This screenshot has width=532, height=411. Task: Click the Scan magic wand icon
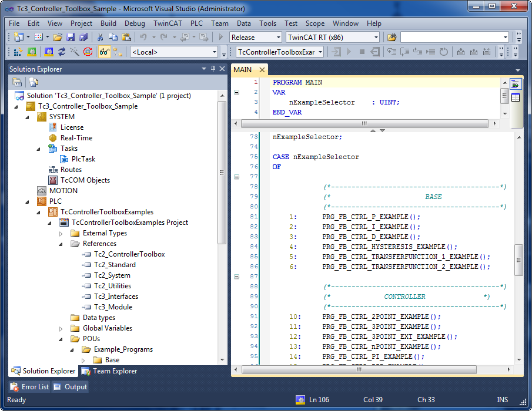75,52
